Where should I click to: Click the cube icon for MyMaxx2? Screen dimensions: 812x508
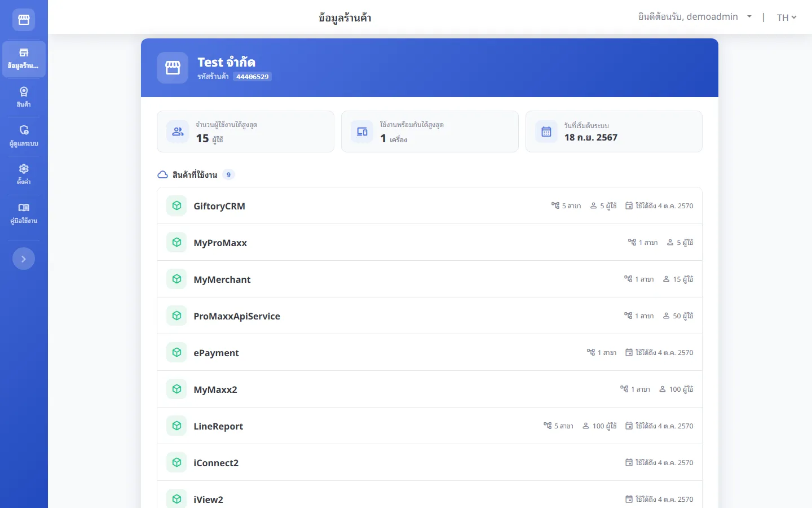coord(176,389)
